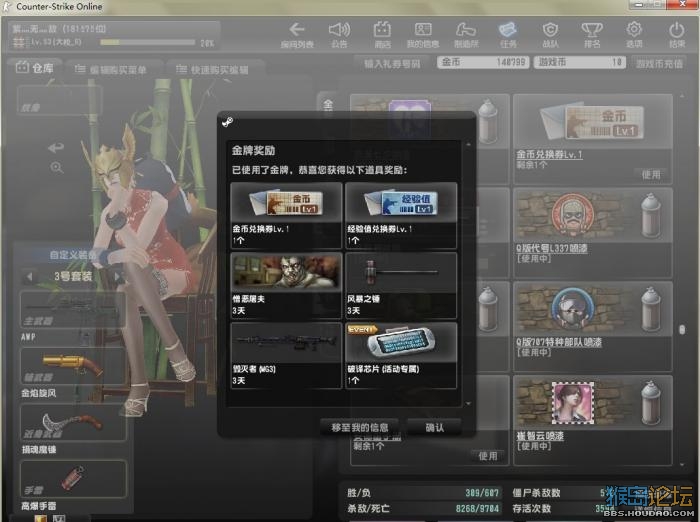Next loadout arrow right of 3号套装

(117, 277)
